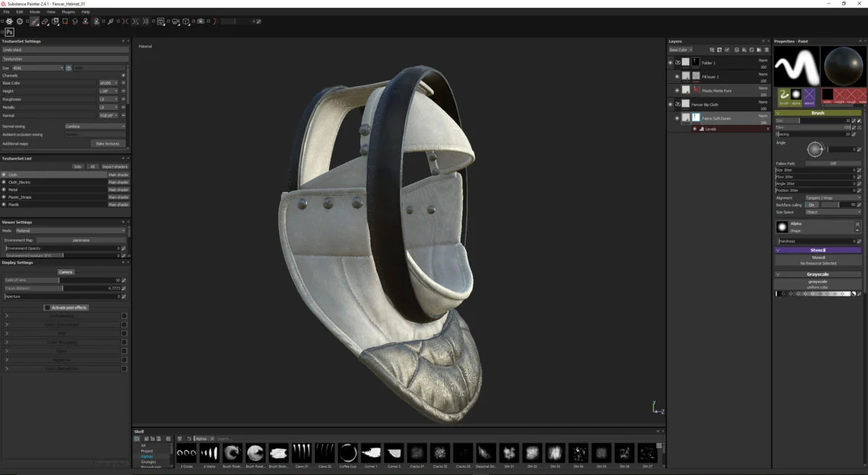Hide the Fill layer 1 layer
Screen dimensions: 868x475
point(677,76)
